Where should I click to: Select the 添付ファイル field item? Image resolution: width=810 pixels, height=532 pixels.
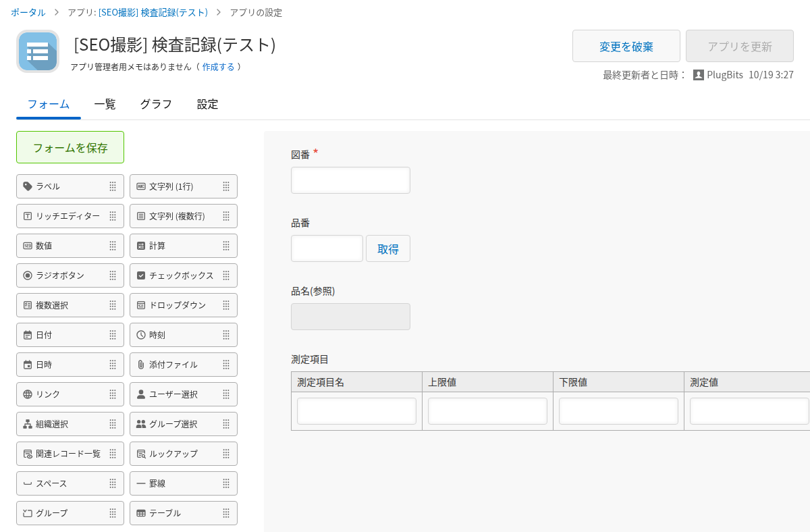tap(184, 365)
